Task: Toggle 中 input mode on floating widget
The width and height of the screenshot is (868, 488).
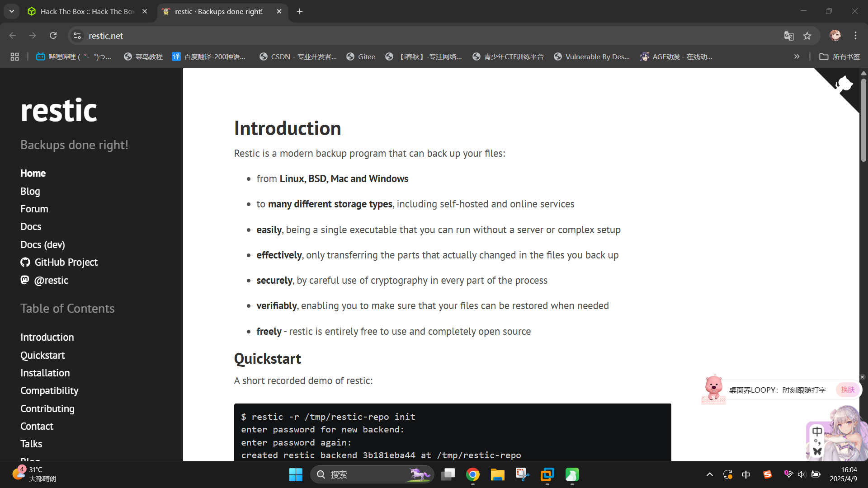Action: (x=817, y=432)
